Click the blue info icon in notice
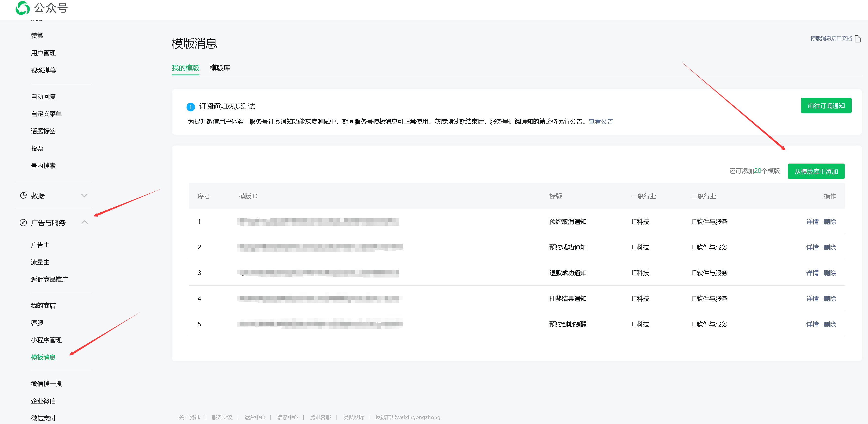 [190, 107]
